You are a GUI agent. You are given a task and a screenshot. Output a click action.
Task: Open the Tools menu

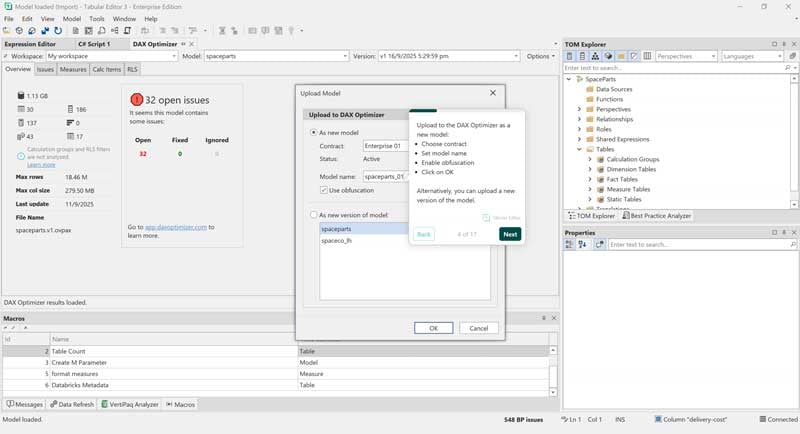pyautogui.click(x=96, y=19)
